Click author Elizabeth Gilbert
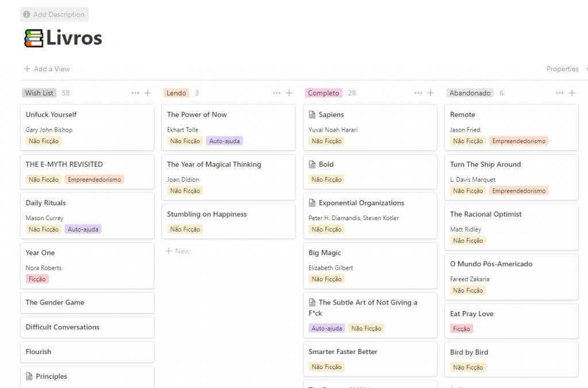Image resolution: width=588 pixels, height=388 pixels. [331, 268]
